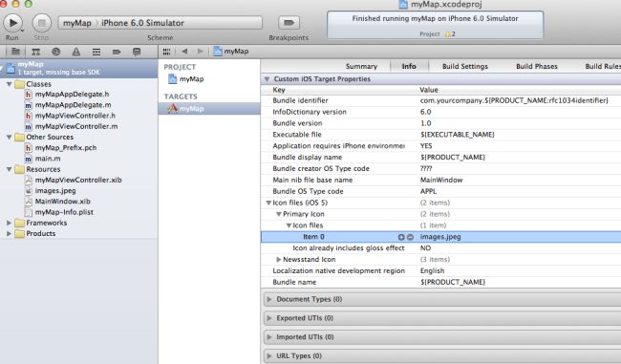Open myMapAppDelegate.h file
Screen dimensions: 621x364
pyautogui.click(x=72, y=95)
